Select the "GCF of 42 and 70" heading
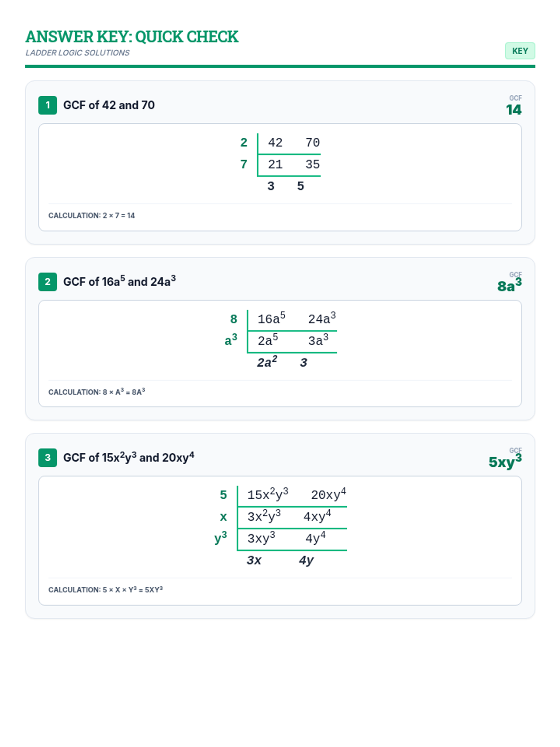 tap(109, 106)
